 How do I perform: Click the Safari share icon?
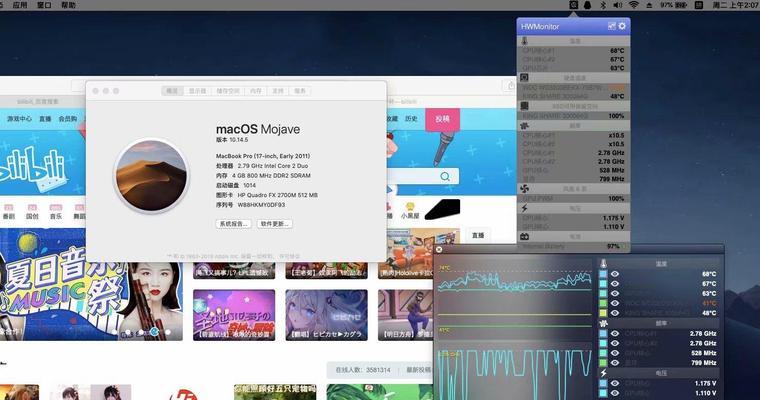coord(511,86)
